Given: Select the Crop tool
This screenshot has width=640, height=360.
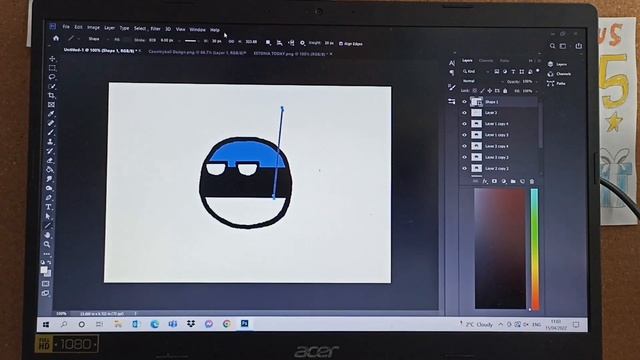Looking at the screenshot, I should pos(51,96).
